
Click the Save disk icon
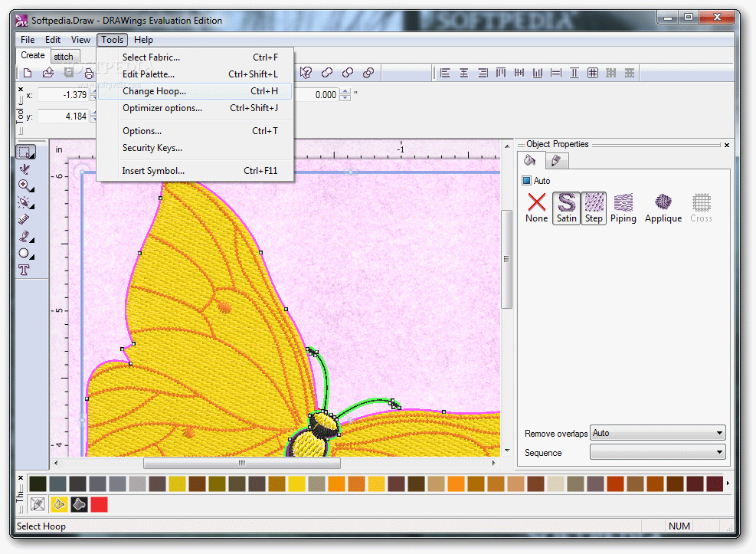point(68,73)
